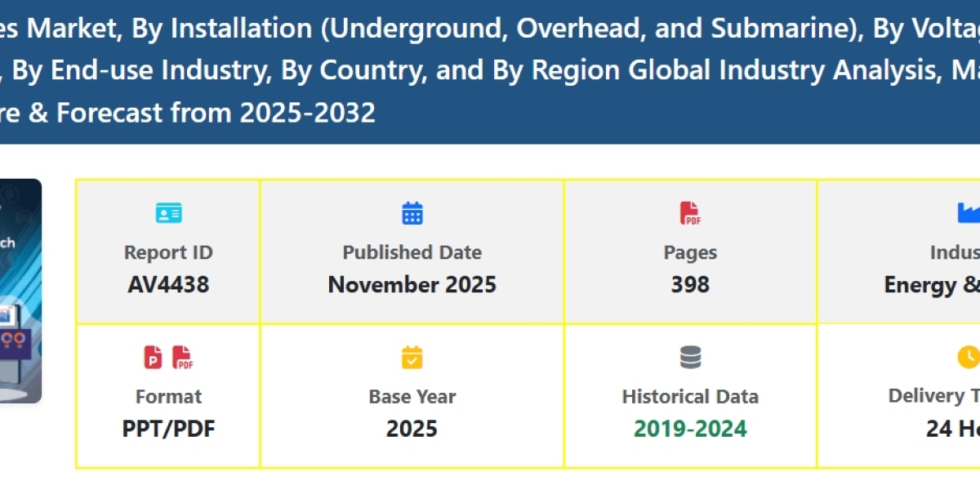Select the PDF format icon next to PPT
The width and height of the screenshot is (980, 490).
click(183, 356)
